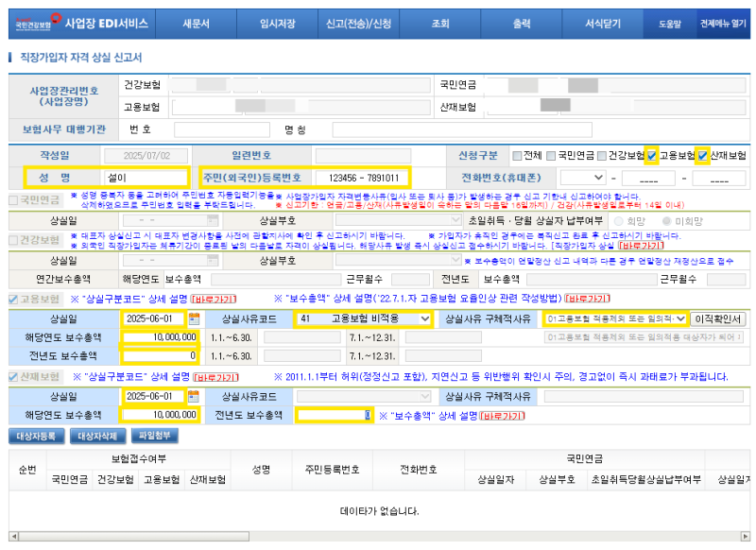Click the 성명 input field containing 설이

point(146,178)
